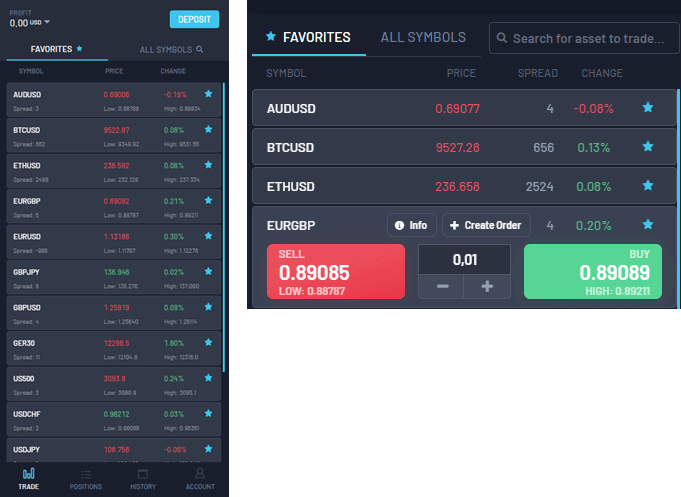The image size is (681, 497).
Task: Open the Positions icon in bottom navigation
Action: (x=86, y=478)
